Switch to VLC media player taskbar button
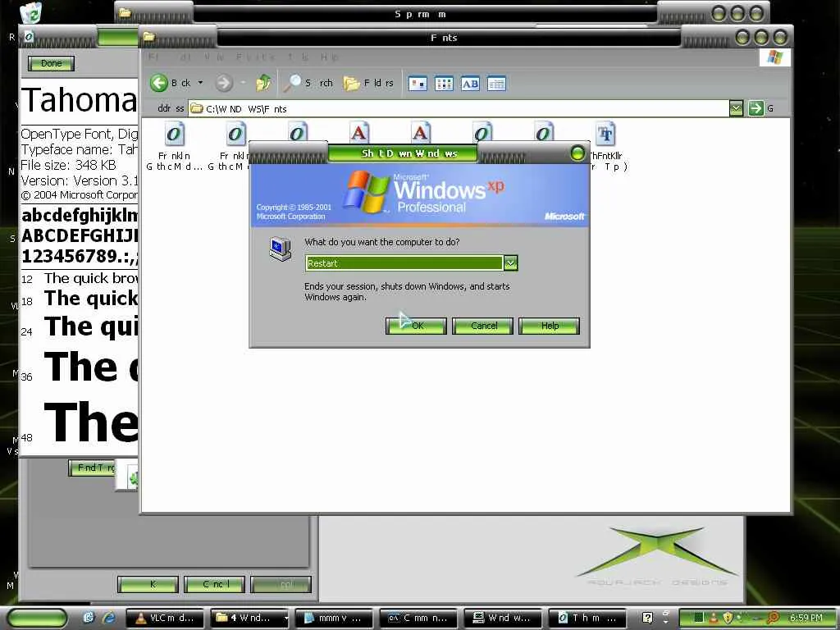840x630 pixels. point(165,618)
